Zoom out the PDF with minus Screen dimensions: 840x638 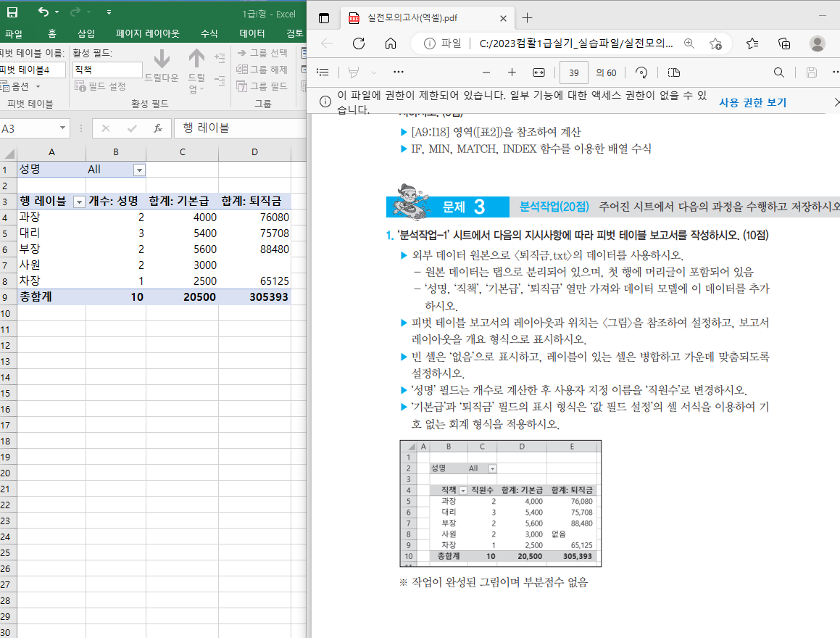click(x=486, y=72)
